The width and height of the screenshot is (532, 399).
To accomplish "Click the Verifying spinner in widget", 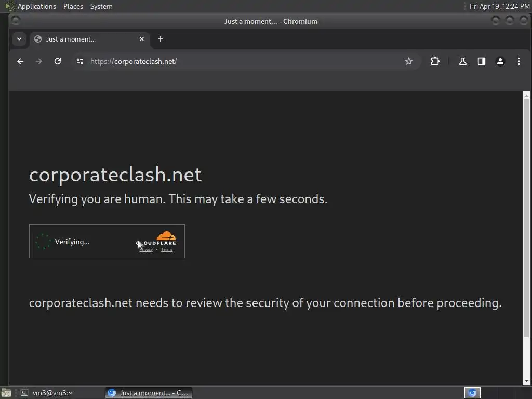I will (43, 242).
